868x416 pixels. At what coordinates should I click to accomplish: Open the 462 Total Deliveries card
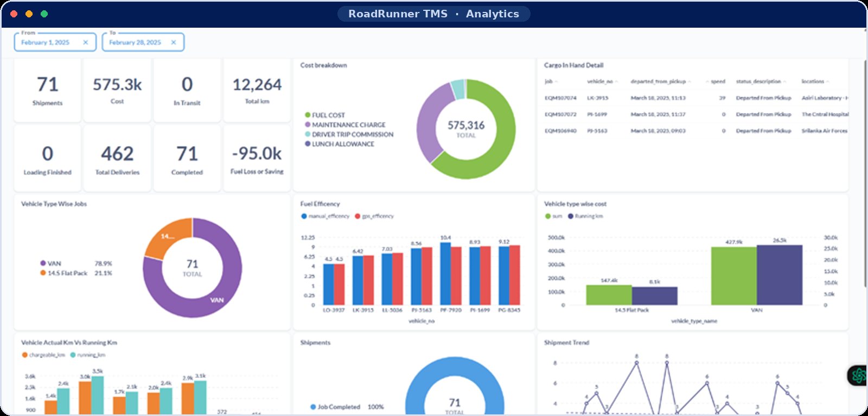pyautogui.click(x=117, y=159)
